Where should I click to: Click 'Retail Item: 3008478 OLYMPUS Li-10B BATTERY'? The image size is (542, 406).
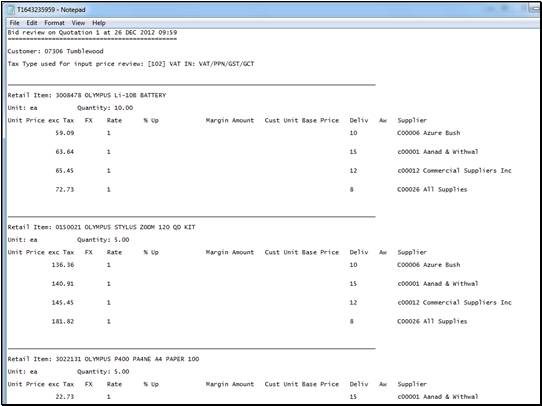point(87,95)
